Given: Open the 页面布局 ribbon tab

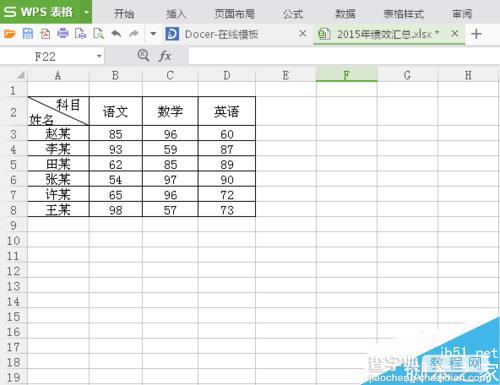Looking at the screenshot, I should [234, 14].
